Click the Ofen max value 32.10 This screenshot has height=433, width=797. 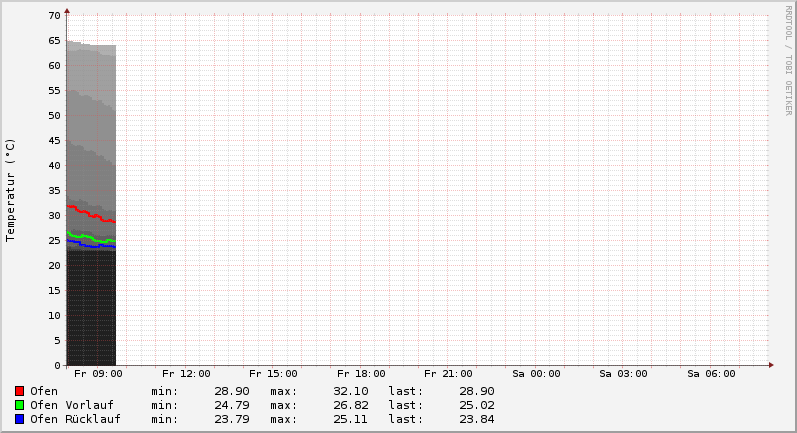coord(350,391)
